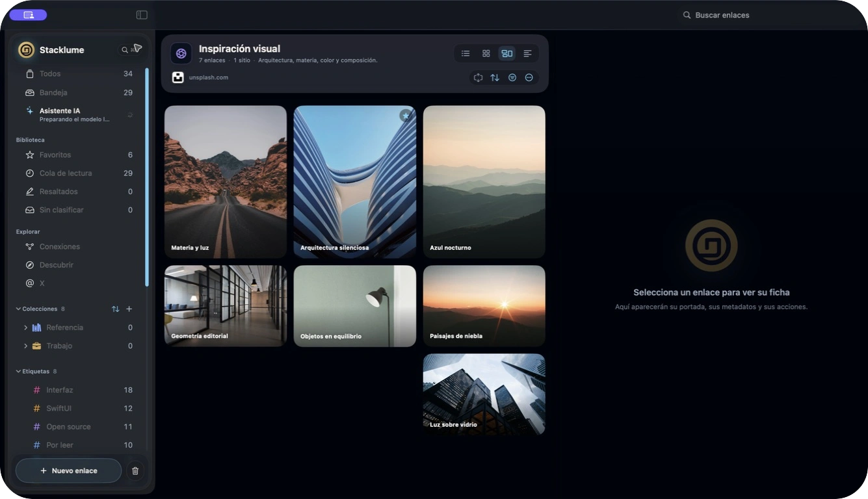The image size is (868, 499).
Task: Switch to list view layout
Action: tap(466, 53)
